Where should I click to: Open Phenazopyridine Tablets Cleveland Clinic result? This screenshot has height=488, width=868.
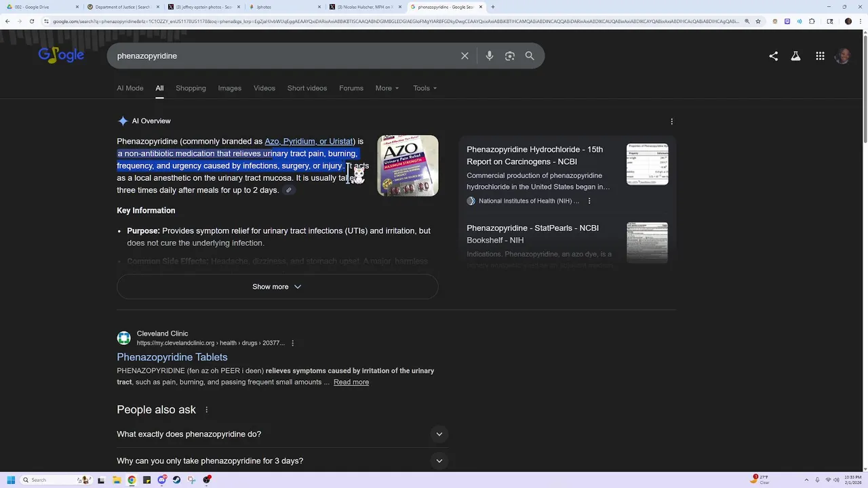(172, 357)
